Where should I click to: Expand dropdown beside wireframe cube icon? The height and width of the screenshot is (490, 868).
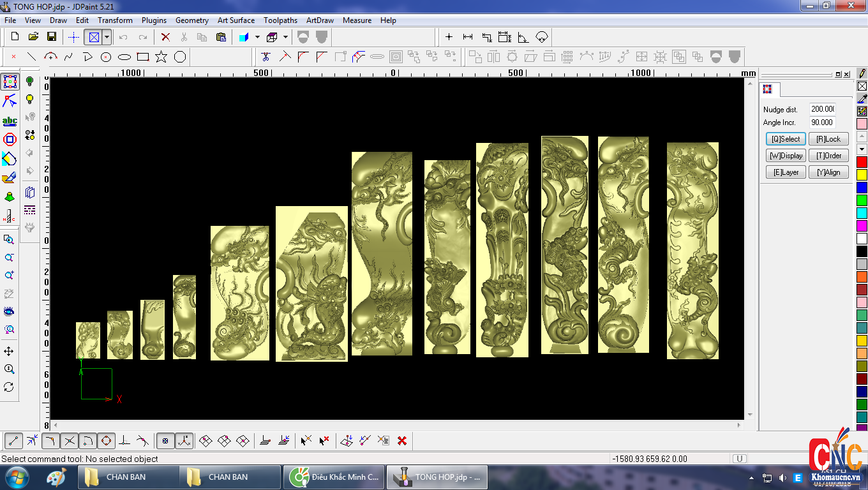(x=285, y=37)
